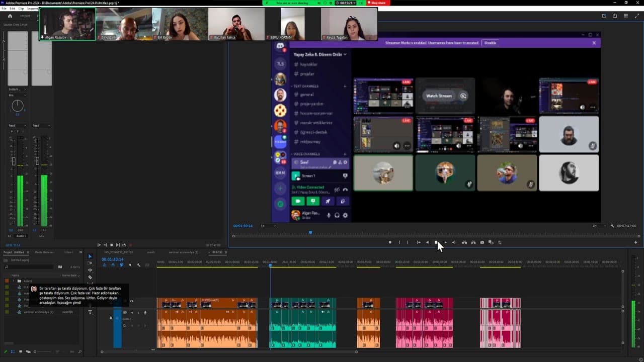Open the System output dropdown in mixer
Viewport: 644px width, 362px height.
[x=18, y=89]
